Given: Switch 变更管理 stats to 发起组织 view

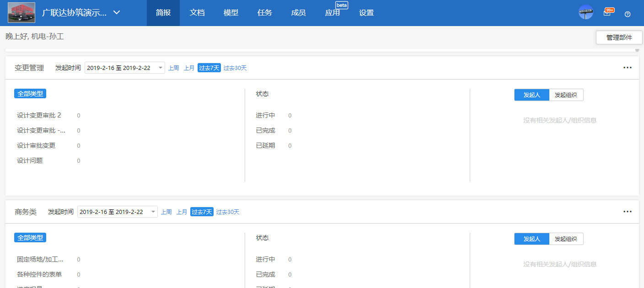Looking at the screenshot, I should click(x=566, y=95).
